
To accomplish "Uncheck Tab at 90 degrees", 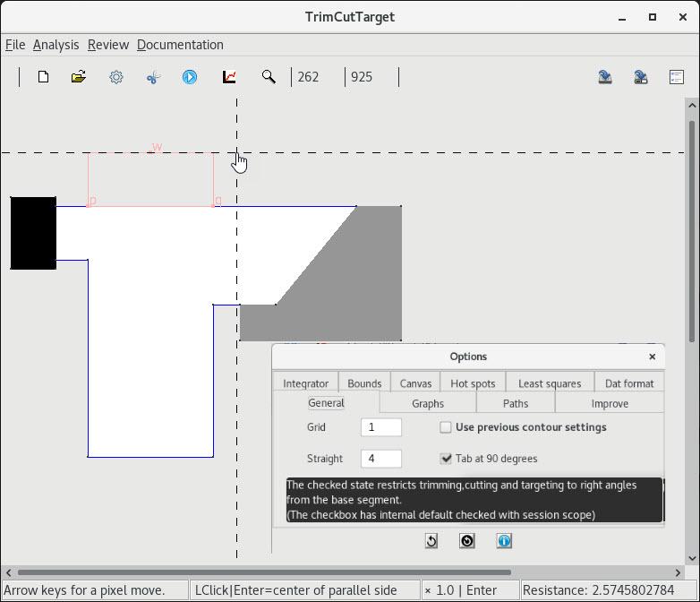I will (446, 459).
